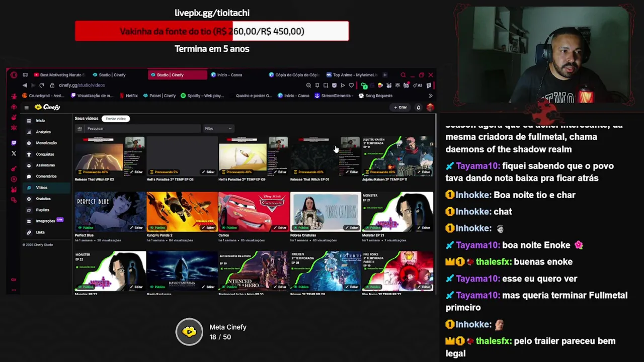Click the Cinefy logo
Viewport: 644px width, 362px height.
pos(48,107)
